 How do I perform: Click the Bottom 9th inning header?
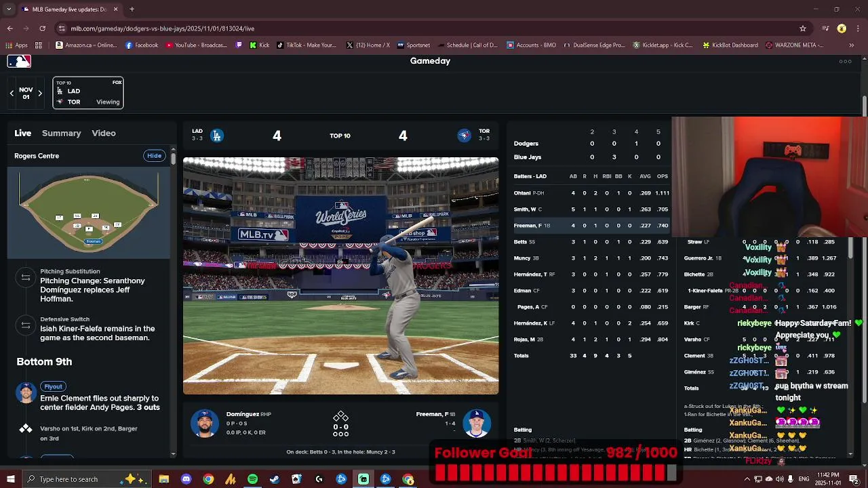pyautogui.click(x=44, y=362)
